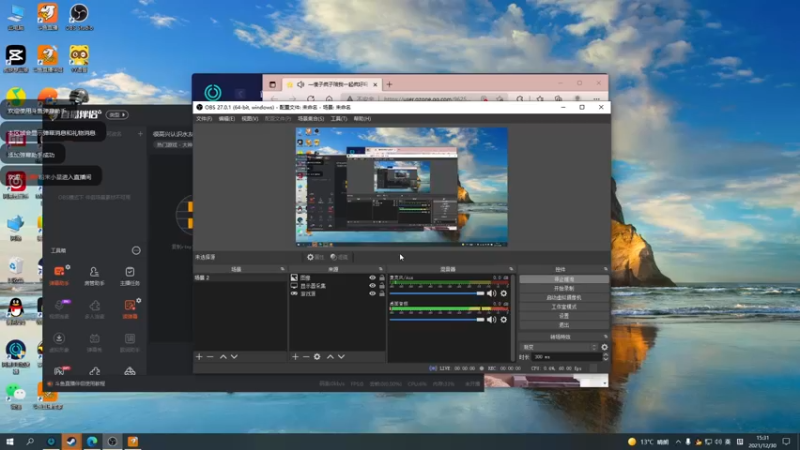This screenshot has width=800, height=450.
Task: Open 场景集合(S) menu in OBS
Action: tap(311, 118)
